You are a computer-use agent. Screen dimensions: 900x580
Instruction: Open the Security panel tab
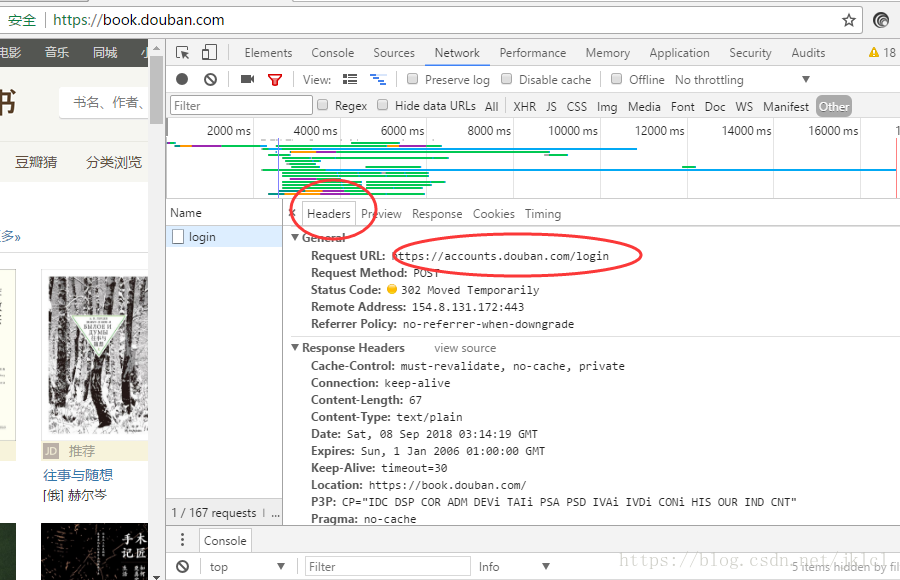pyautogui.click(x=750, y=53)
